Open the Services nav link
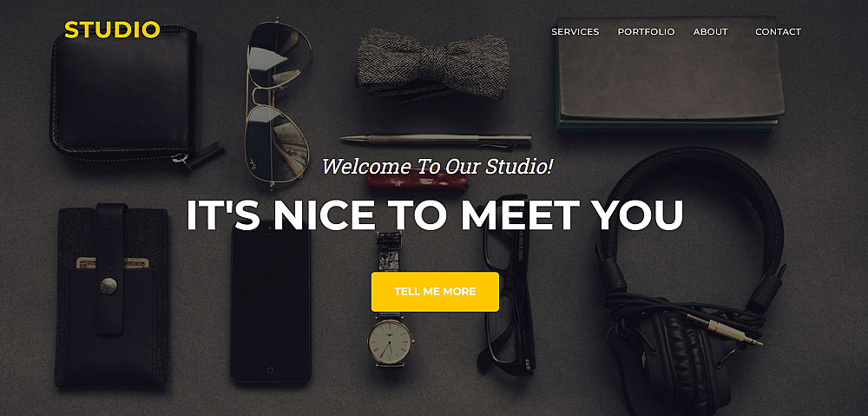The width and height of the screenshot is (868, 416). click(575, 32)
